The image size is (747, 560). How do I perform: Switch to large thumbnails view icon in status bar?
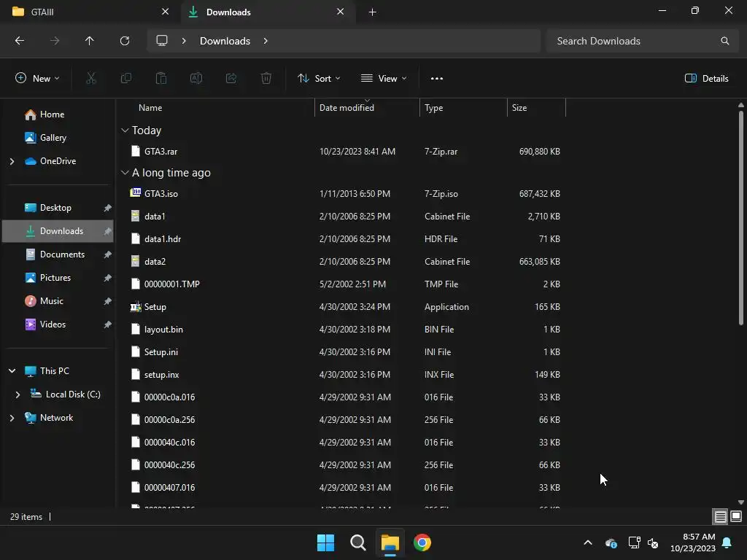click(736, 517)
